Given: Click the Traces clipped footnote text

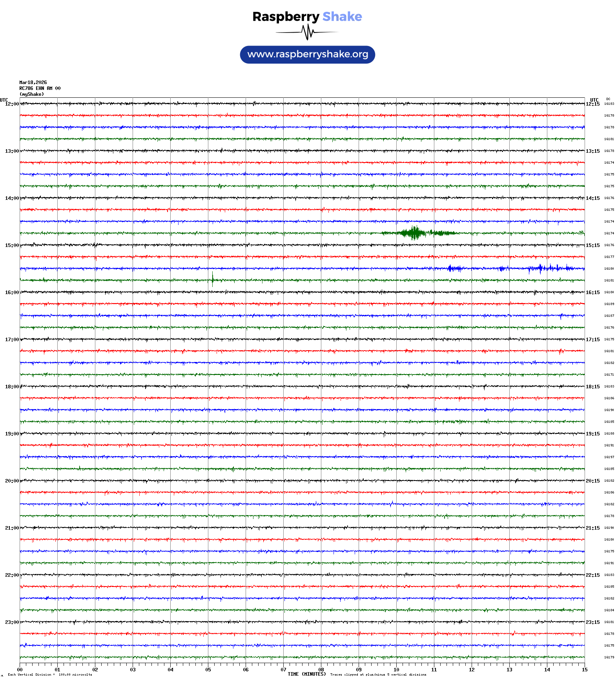Looking at the screenshot, I should click(378, 675).
